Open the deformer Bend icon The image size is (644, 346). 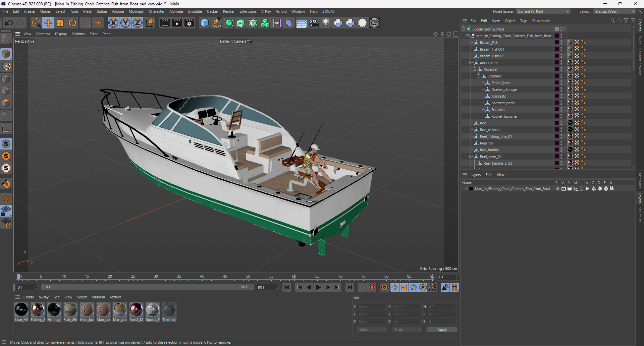[x=289, y=23]
